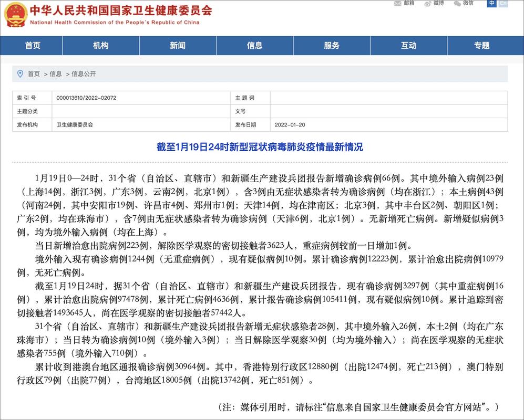The width and height of the screenshot is (524, 420).
Task: Click the breadcrumb location pin icon
Action: pos(20,73)
